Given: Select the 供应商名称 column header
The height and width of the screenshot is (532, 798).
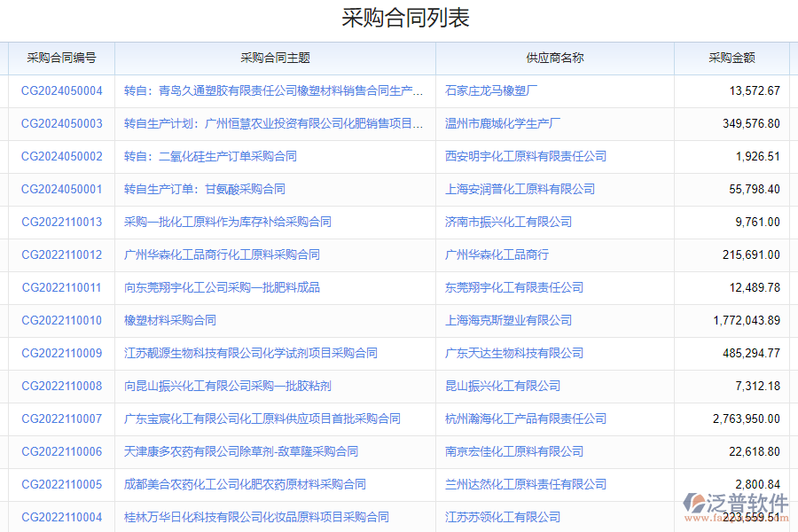Looking at the screenshot, I should [554, 59].
